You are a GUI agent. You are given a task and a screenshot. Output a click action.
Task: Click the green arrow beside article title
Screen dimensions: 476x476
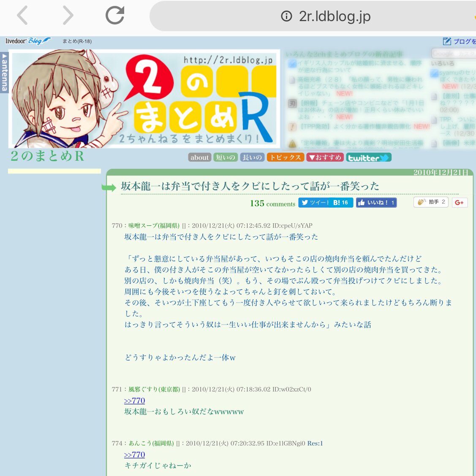(109, 187)
